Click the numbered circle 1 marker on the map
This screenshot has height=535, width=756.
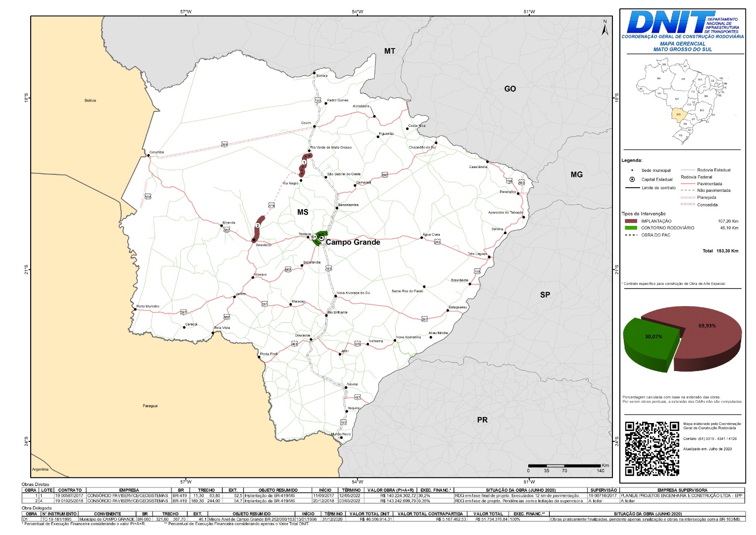point(304,162)
